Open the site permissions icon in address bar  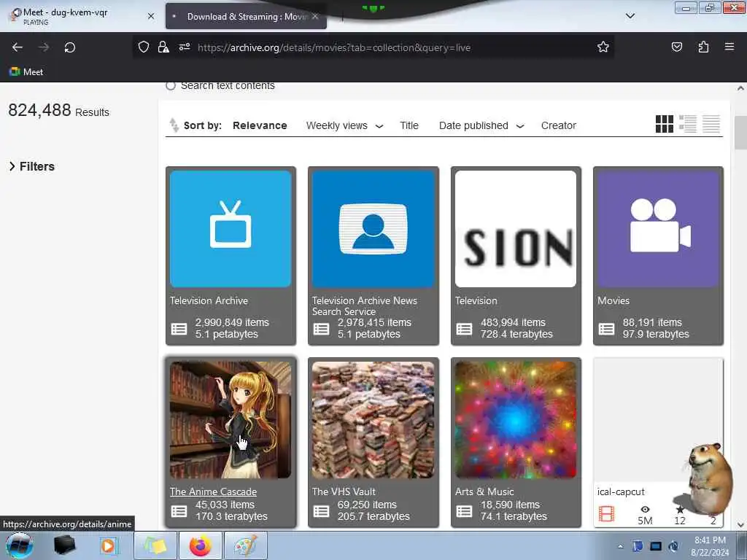pyautogui.click(x=185, y=47)
